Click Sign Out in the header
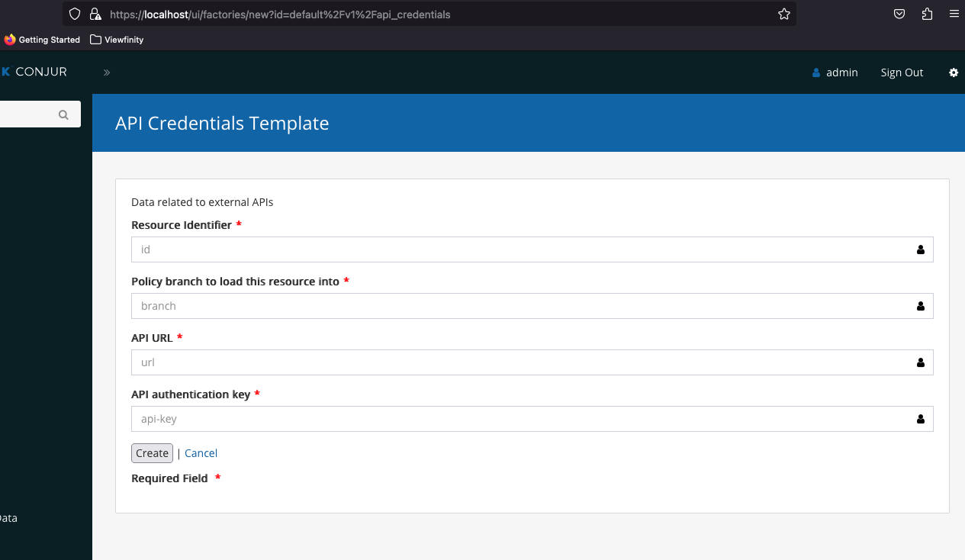The image size is (965, 560). point(902,72)
